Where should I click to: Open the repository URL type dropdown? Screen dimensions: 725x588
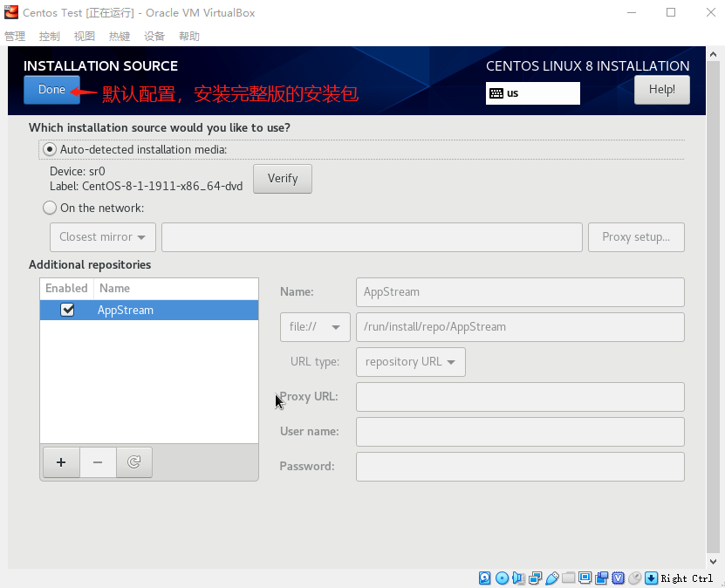coord(411,362)
